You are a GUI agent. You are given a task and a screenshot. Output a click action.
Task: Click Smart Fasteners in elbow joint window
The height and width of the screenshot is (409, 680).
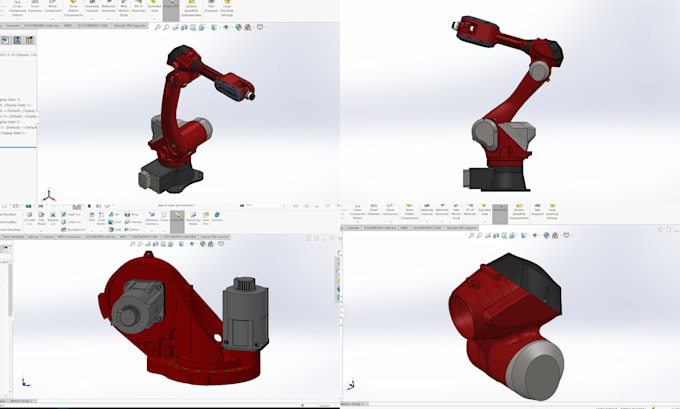point(374,209)
